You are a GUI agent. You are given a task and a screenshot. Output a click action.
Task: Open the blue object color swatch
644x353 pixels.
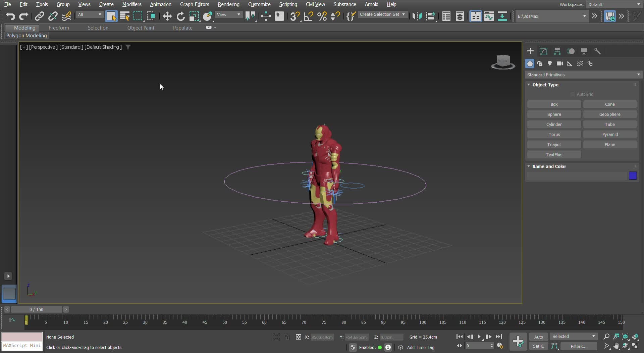click(633, 176)
